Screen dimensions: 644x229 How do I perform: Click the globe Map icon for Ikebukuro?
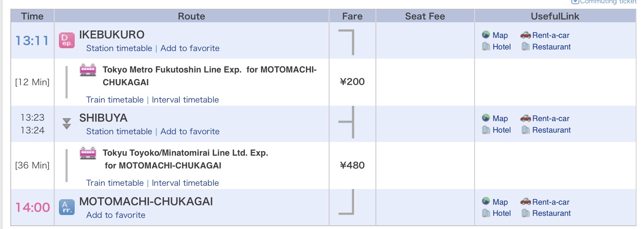[x=486, y=35]
